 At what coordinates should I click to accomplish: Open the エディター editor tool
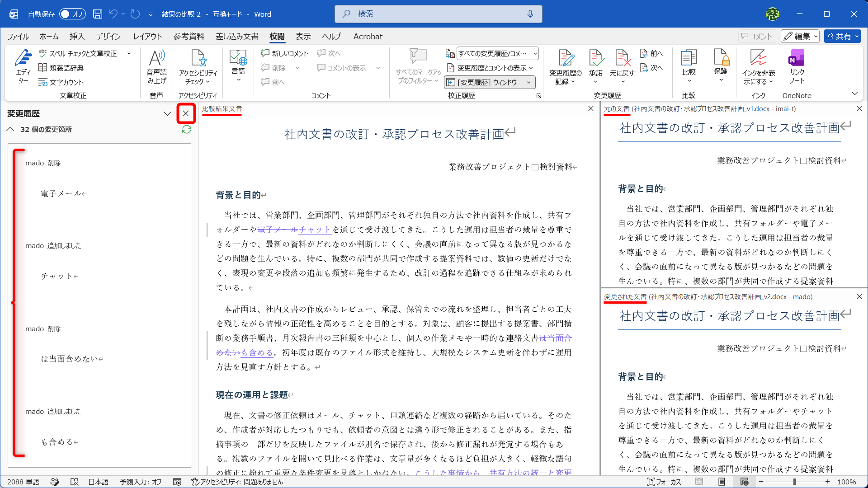click(23, 66)
